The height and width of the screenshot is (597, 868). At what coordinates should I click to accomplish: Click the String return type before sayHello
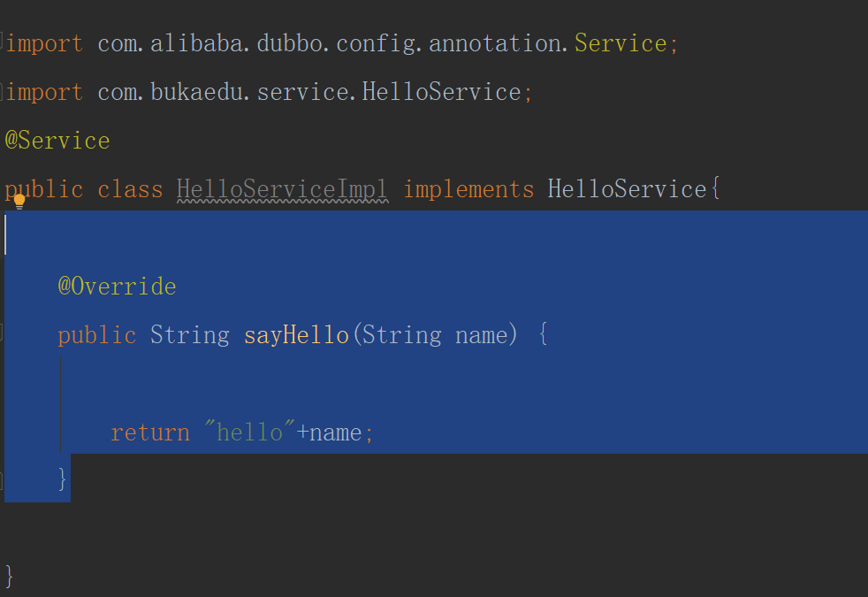click(189, 335)
